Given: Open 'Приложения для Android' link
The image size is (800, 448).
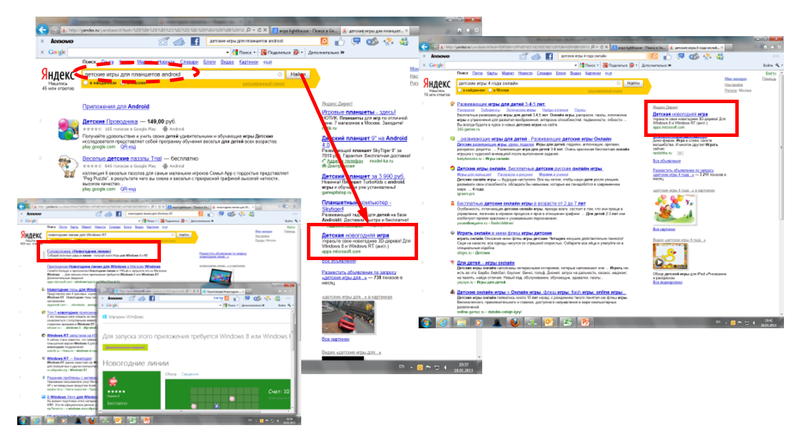Looking at the screenshot, I should point(116,107).
